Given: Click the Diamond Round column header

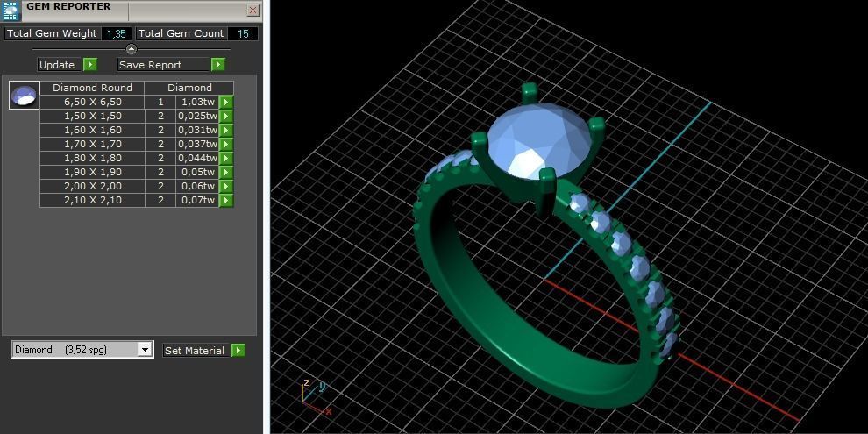Looking at the screenshot, I should point(92,88).
